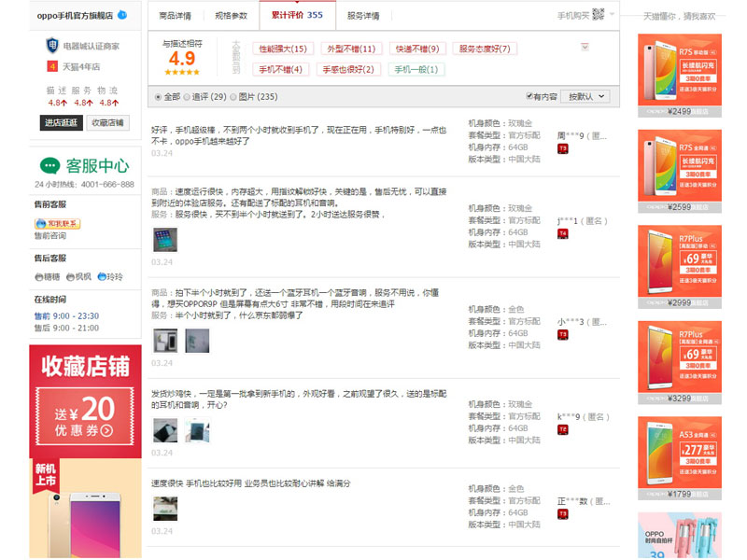Screen dimensions: 747x560
Task: Click the red member badge under 正***数
Action: (563, 514)
